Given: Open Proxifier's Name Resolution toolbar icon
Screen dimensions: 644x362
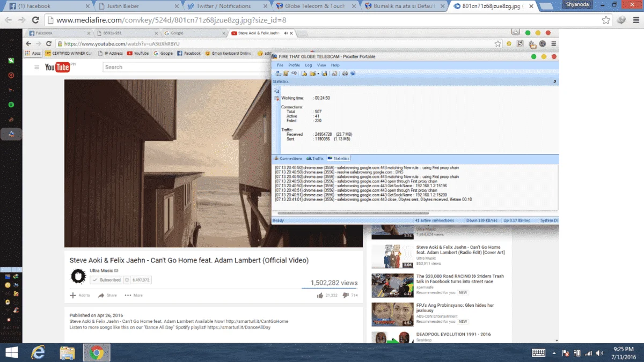Looking at the screenshot, I should pos(294,73).
